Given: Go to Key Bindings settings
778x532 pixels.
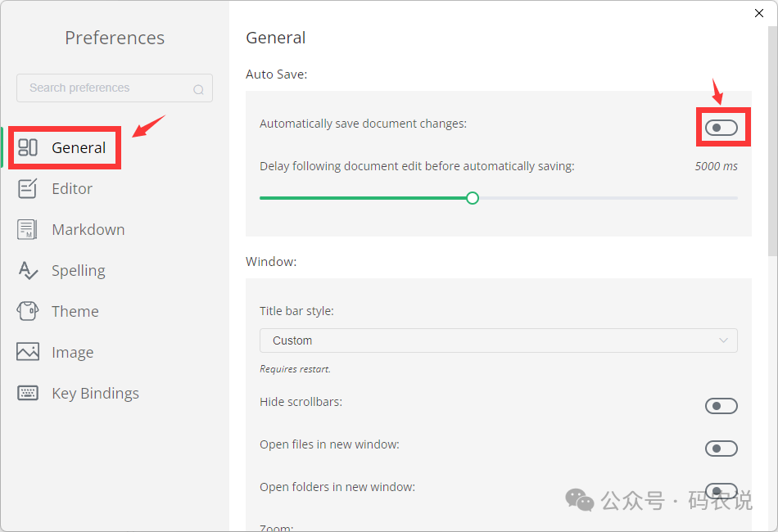Looking at the screenshot, I should tap(95, 393).
